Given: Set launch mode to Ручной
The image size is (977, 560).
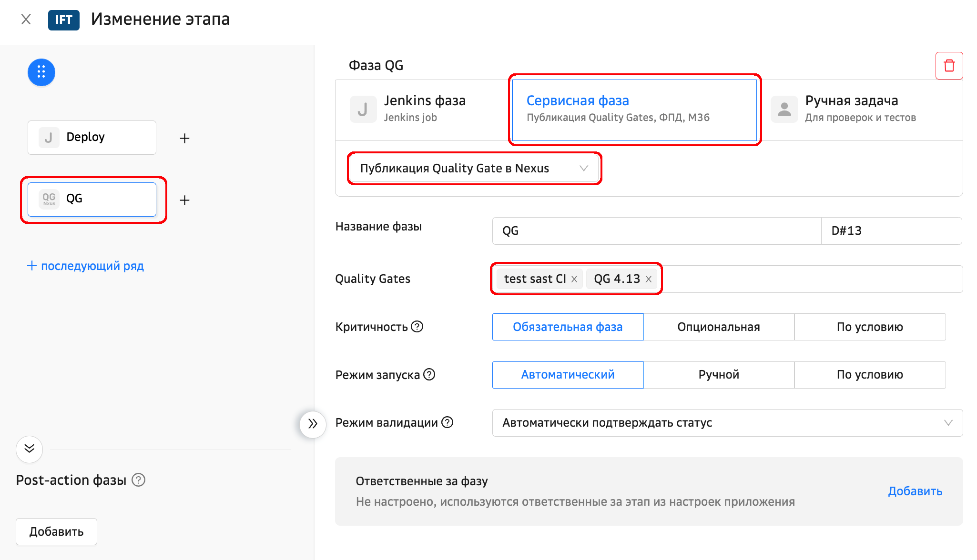Looking at the screenshot, I should 718,375.
